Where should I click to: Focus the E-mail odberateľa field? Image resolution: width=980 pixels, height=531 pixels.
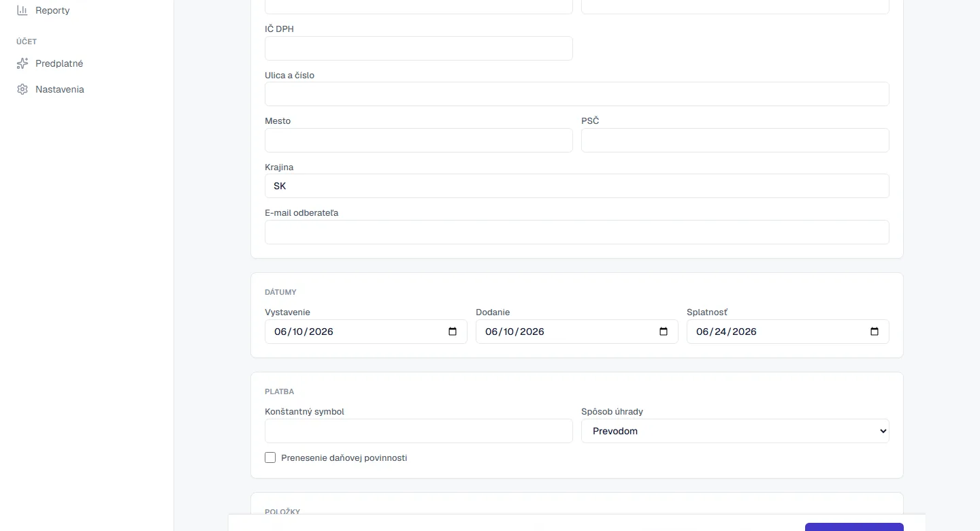tap(577, 232)
